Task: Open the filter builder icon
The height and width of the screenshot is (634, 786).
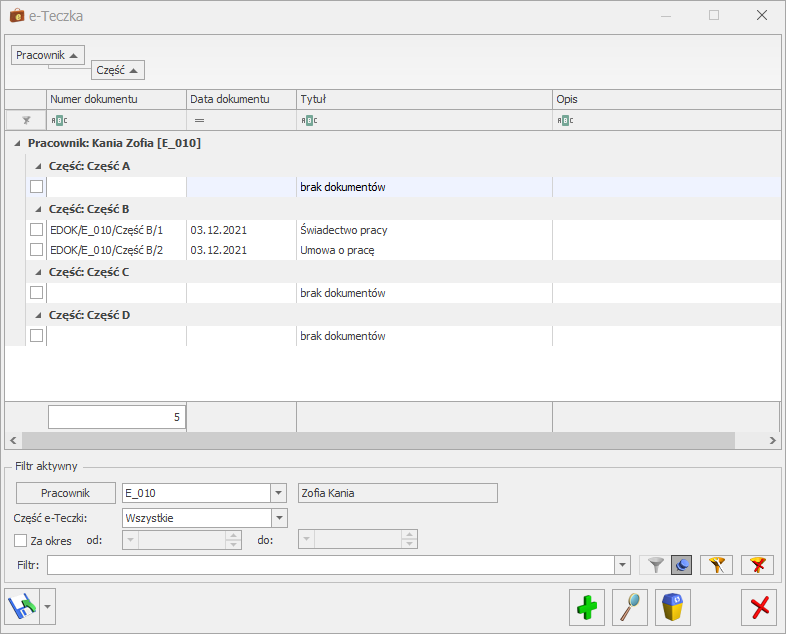Action: click(x=716, y=565)
